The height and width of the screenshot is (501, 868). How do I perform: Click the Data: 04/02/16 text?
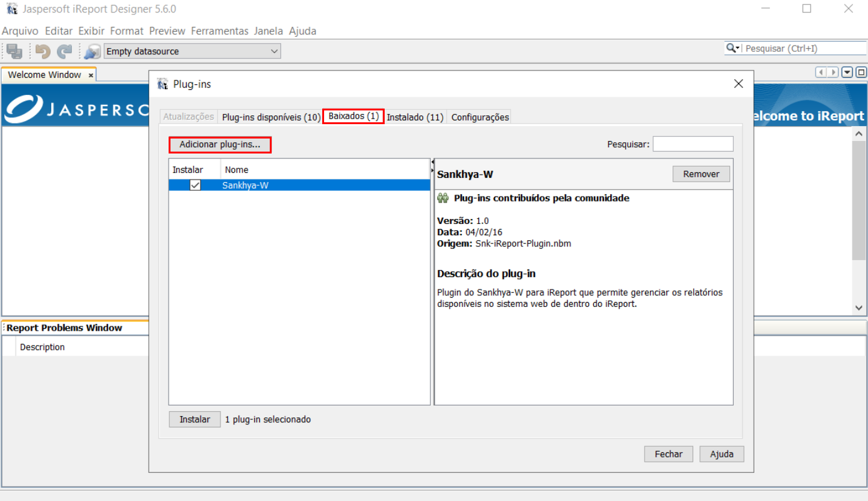tap(470, 232)
